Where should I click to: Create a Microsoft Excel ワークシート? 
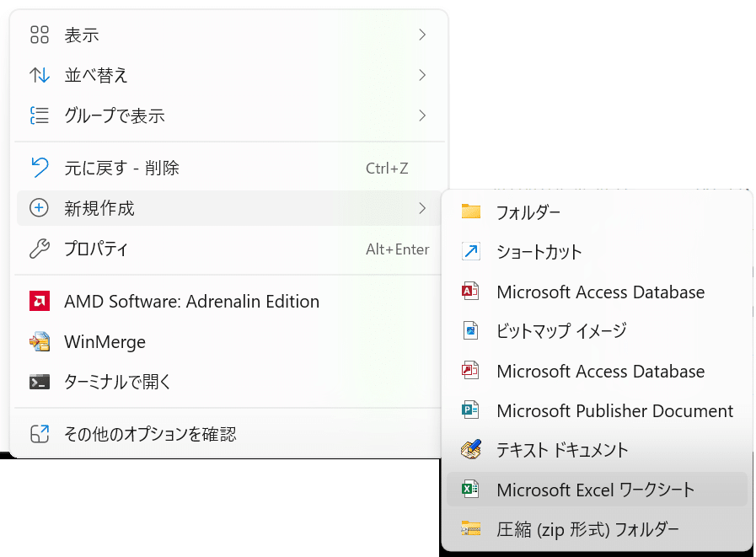click(x=597, y=489)
